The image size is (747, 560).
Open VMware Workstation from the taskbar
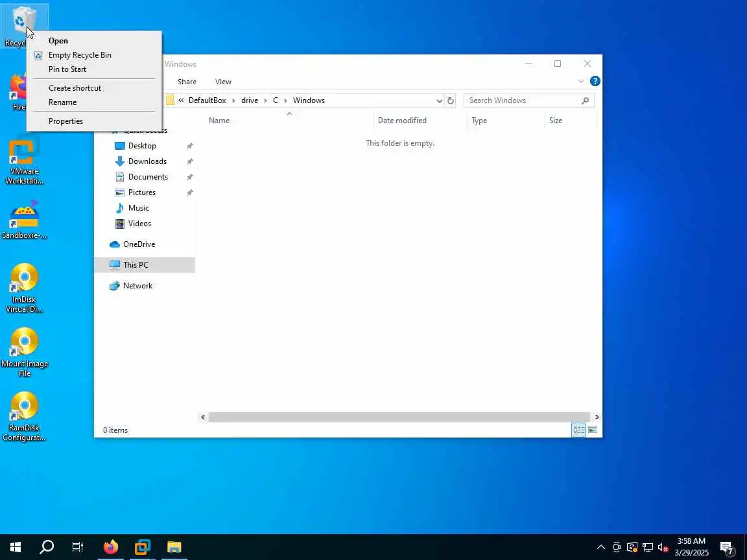[142, 546]
